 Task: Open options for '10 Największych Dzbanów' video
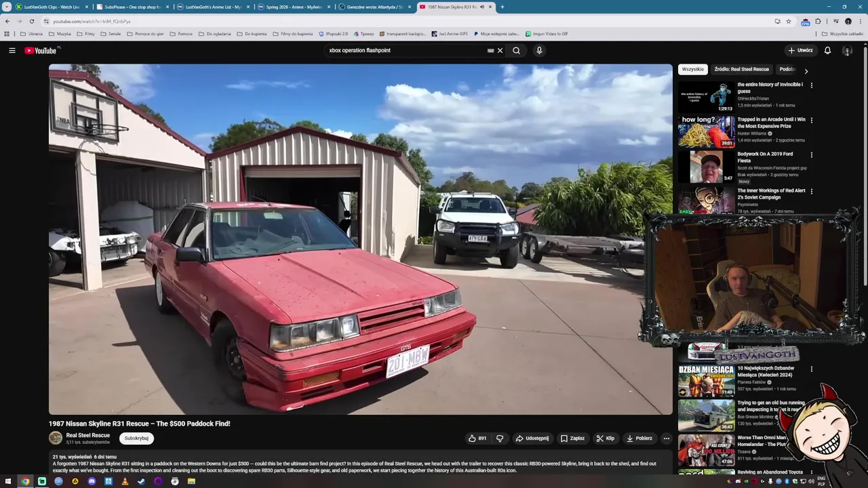(x=811, y=369)
